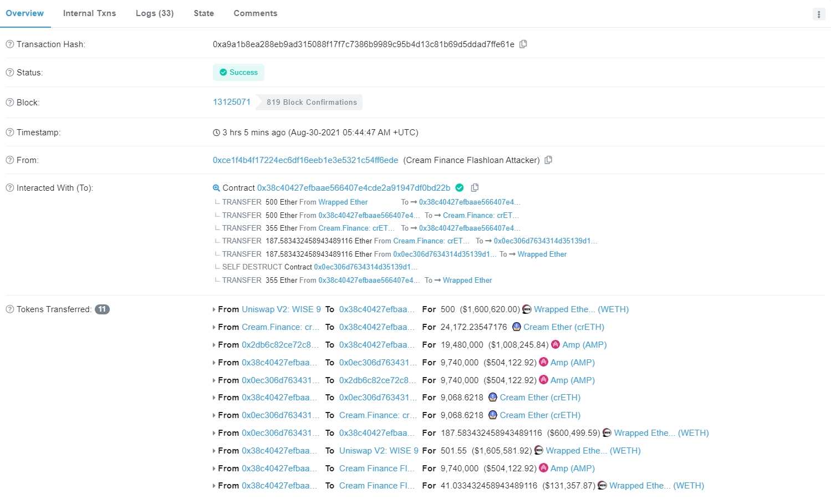Expand token row for 187.583432458943489116 WETH
The height and width of the screenshot is (504, 831).
pos(214,433)
